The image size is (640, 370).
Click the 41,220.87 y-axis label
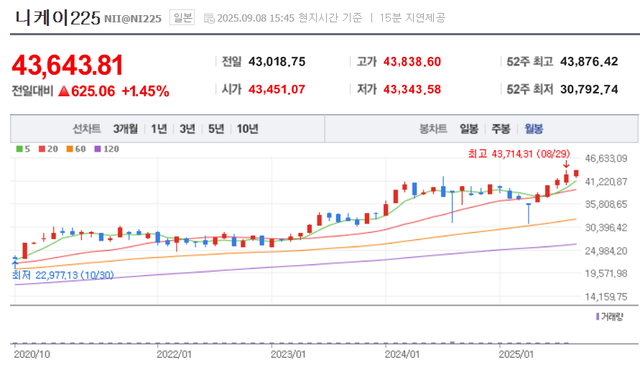click(606, 182)
